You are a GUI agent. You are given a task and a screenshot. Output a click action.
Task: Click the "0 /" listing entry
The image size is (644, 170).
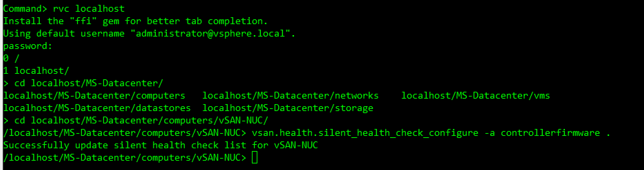[x=11, y=58]
